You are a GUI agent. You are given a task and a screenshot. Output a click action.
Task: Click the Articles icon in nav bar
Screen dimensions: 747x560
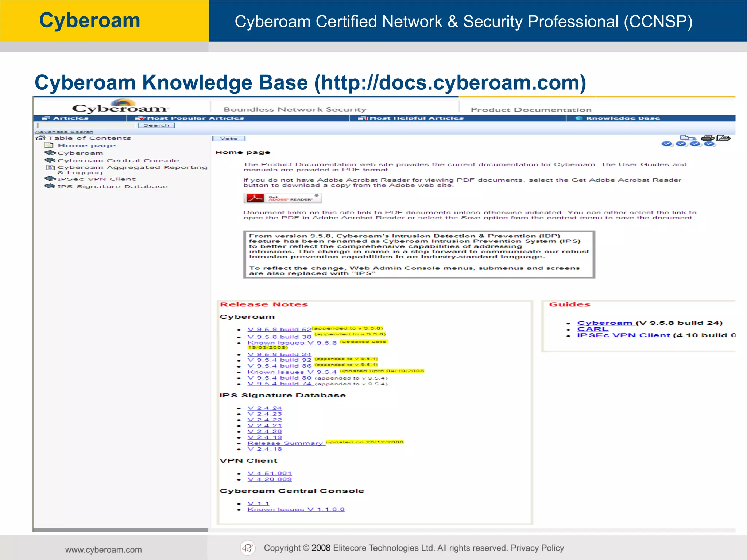(x=46, y=118)
